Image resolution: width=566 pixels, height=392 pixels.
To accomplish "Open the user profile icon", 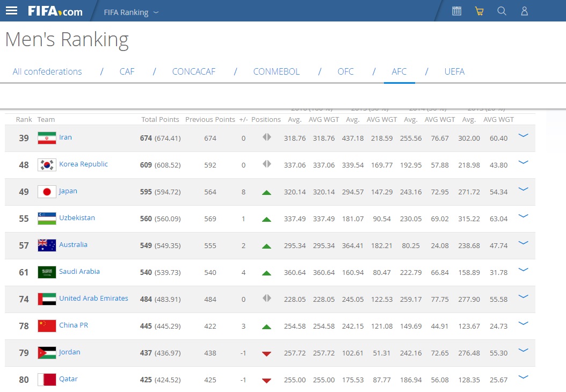I will coord(525,11).
